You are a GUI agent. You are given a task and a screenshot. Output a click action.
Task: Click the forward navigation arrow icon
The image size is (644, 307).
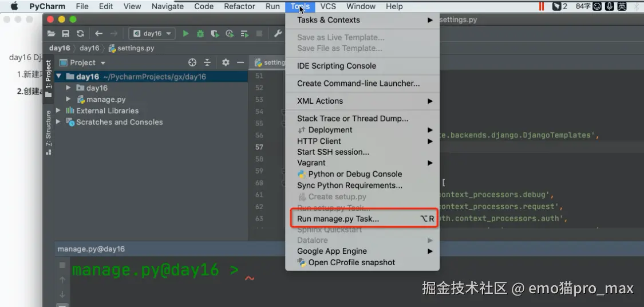click(x=114, y=34)
